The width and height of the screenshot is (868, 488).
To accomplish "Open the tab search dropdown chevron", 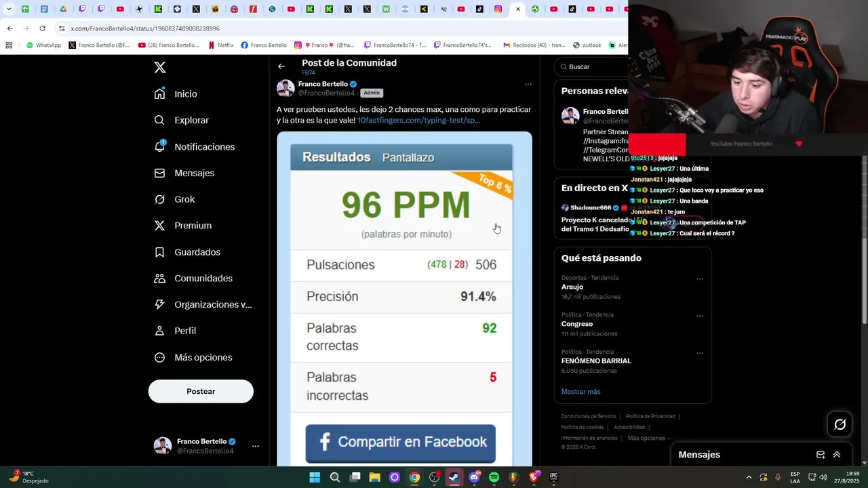I will click(x=8, y=9).
